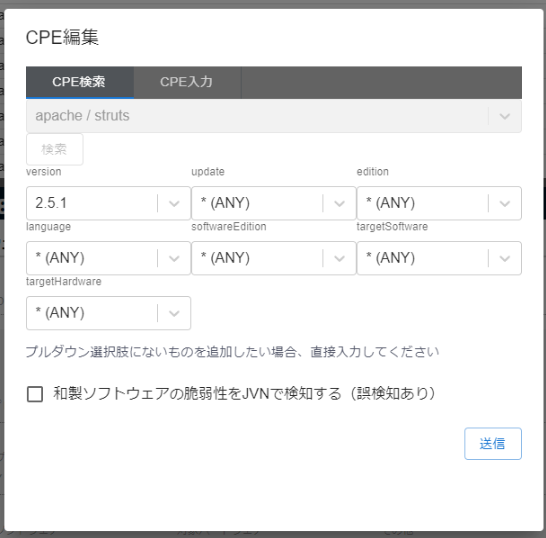Open the targetHardware field set to ANY
The height and width of the screenshot is (538, 546).
click(x=108, y=313)
